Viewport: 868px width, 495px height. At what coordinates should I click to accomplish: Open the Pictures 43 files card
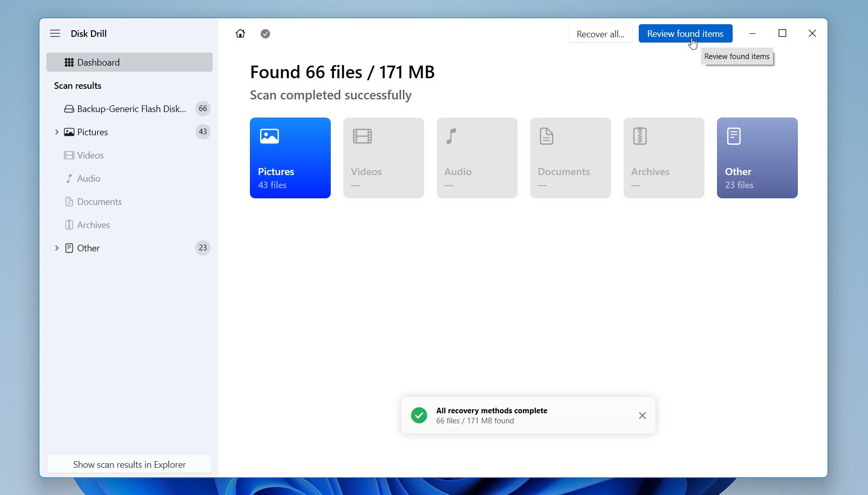point(290,158)
